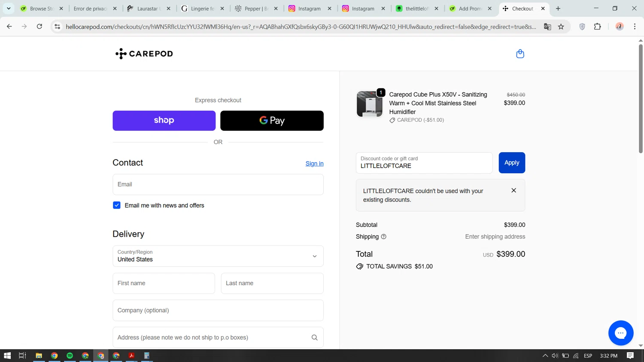Click the volume speaker tray icon
The height and width of the screenshot is (362, 644).
click(x=555, y=356)
